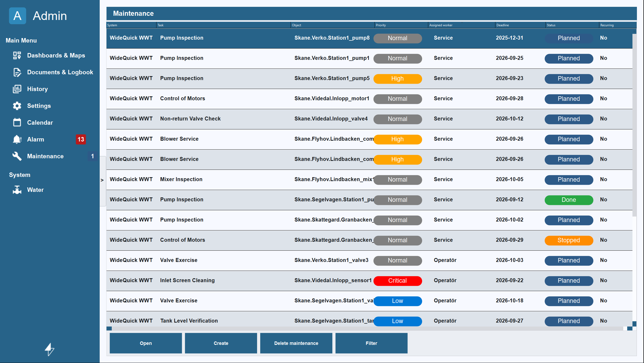Viewport: 644px width, 363px height.
Task: Click the Delete maintenance button
Action: pyautogui.click(x=296, y=343)
